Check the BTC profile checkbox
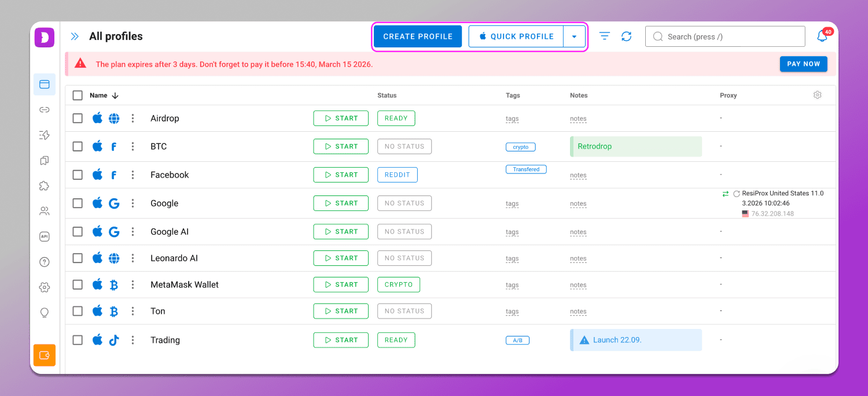The width and height of the screenshot is (868, 396). point(78,147)
